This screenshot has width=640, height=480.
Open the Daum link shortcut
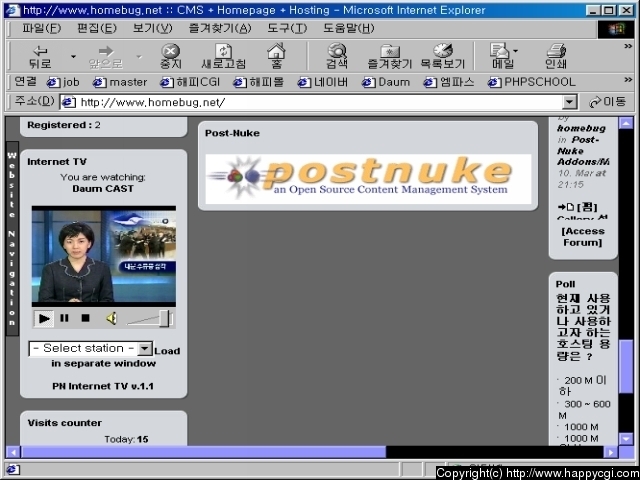coord(386,82)
